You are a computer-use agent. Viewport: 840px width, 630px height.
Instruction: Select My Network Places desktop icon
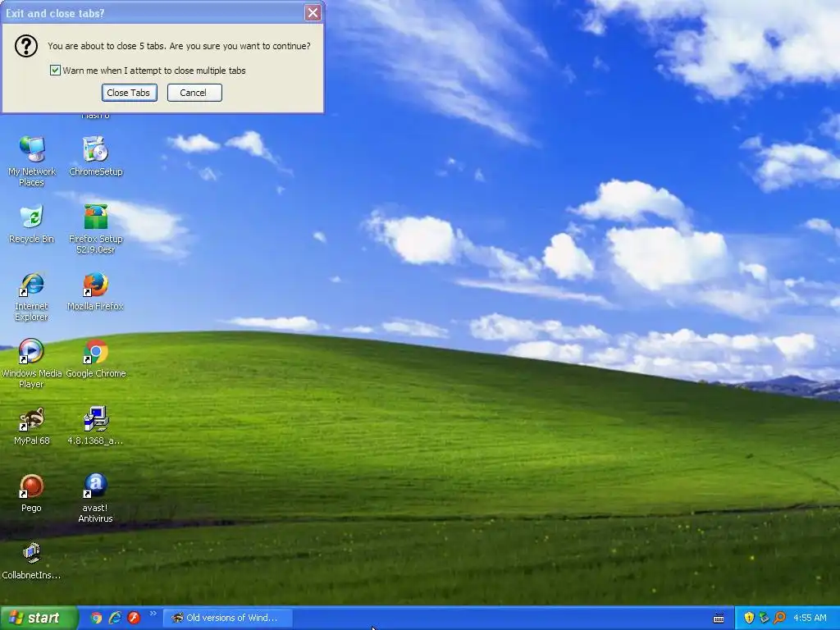(x=32, y=161)
